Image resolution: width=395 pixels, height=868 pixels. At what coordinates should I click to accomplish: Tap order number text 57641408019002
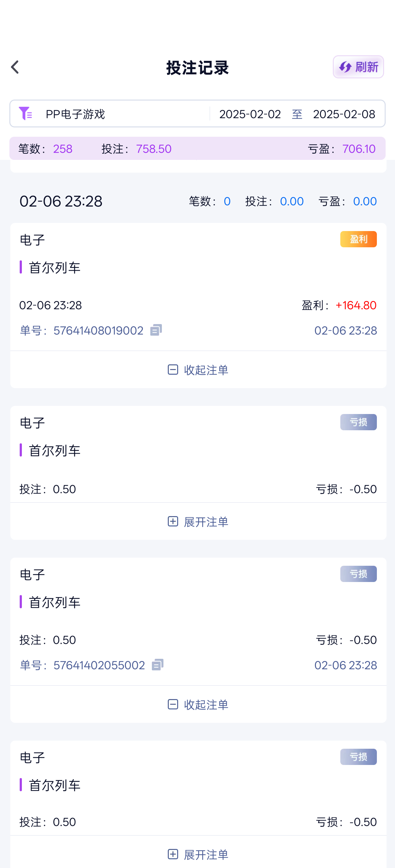(98, 331)
